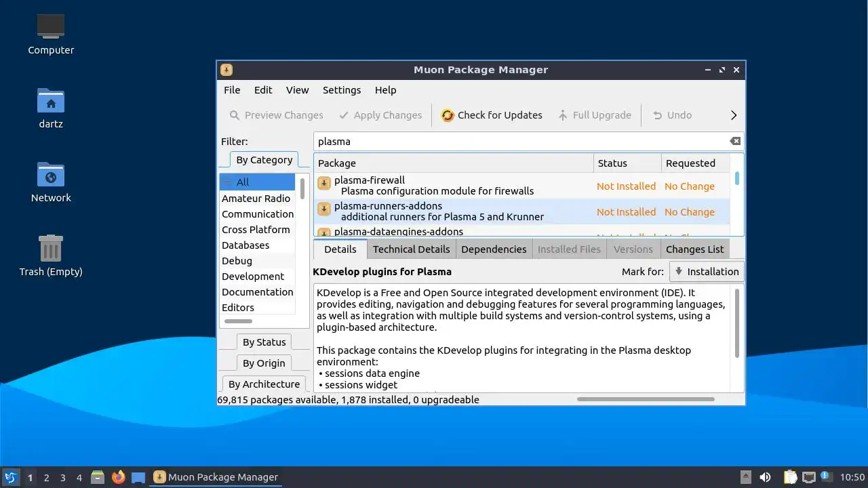The image size is (868, 488).
Task: Open the View menu
Action: point(297,90)
